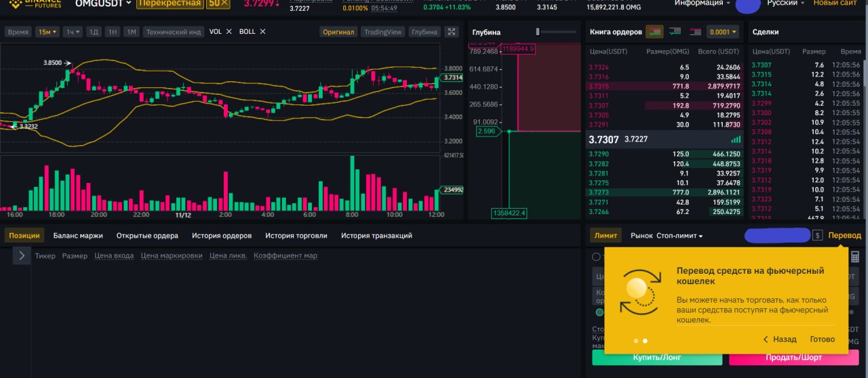This screenshot has height=378, width=868.
Task: Open Технический инд indicators button
Action: 173,32
